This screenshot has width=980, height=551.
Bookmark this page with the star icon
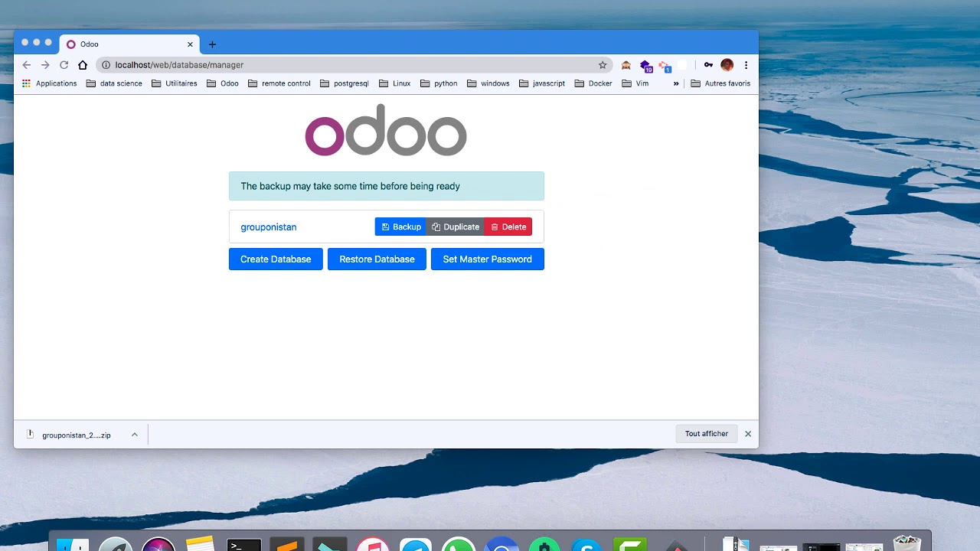click(x=603, y=65)
